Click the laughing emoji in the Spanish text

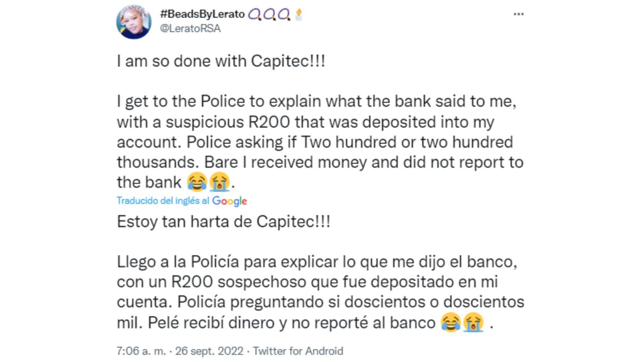point(450,323)
